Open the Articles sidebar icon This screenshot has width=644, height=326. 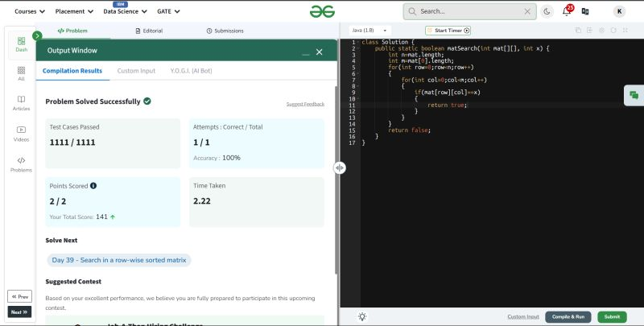(x=22, y=104)
